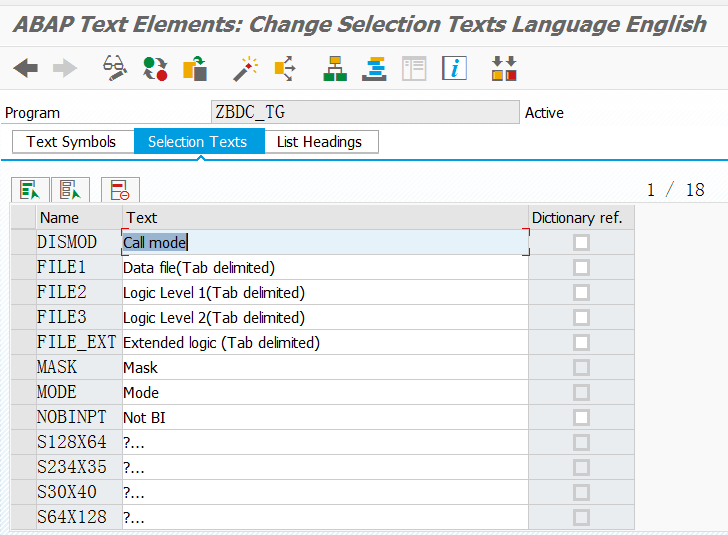728x535 pixels.
Task: Open the List Headings tab
Action: 319,142
